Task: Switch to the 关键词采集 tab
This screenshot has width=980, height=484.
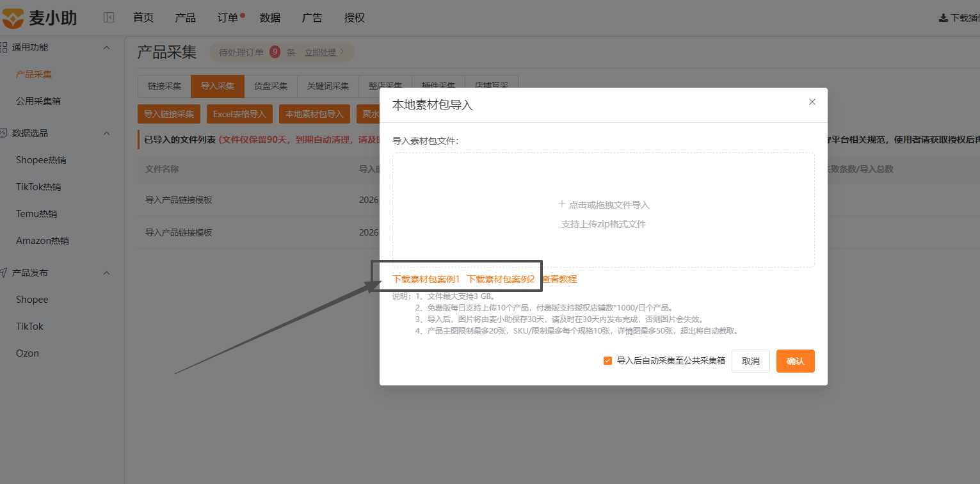Action: click(x=328, y=86)
